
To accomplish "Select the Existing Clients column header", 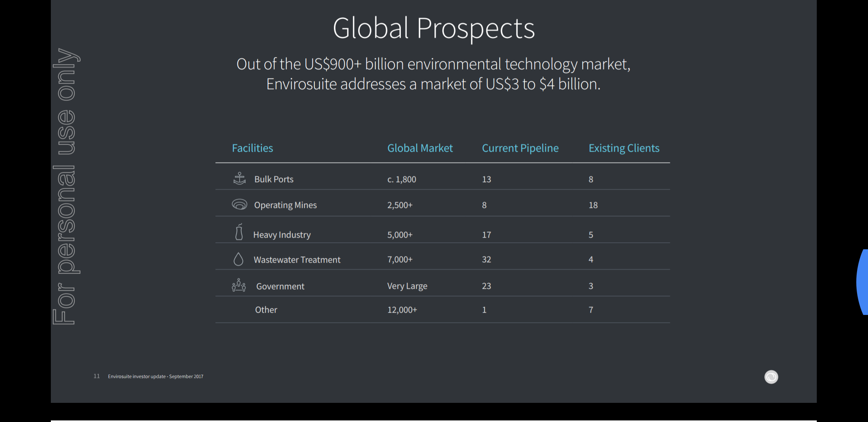I will (x=624, y=148).
